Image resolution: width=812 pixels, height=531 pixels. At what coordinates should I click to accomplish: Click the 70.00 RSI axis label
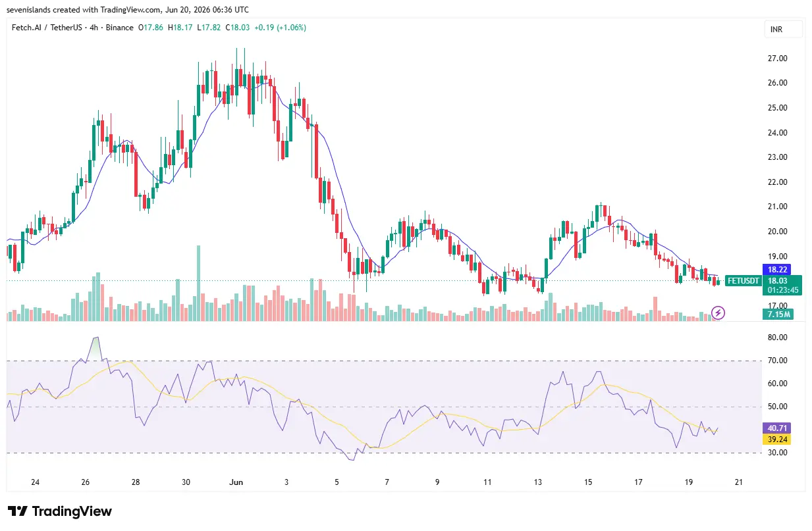click(778, 361)
